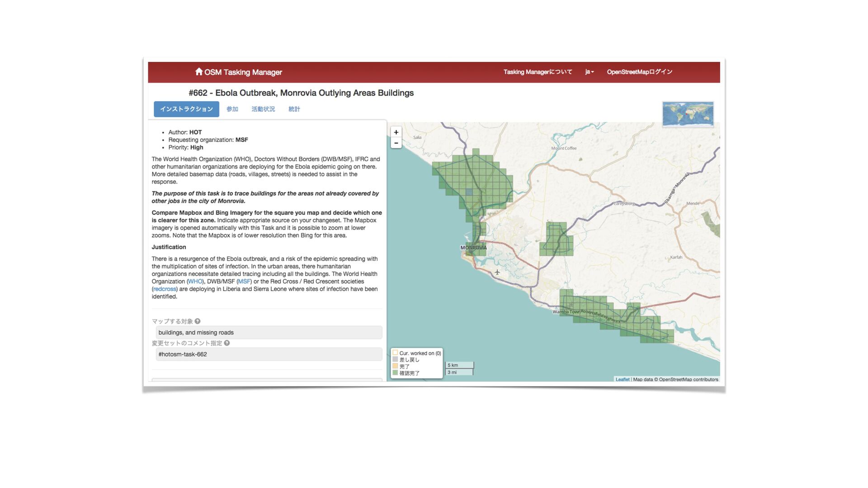The image size is (868, 488).
Task: Click the #hotosm-task-662 comment field
Action: point(269,354)
